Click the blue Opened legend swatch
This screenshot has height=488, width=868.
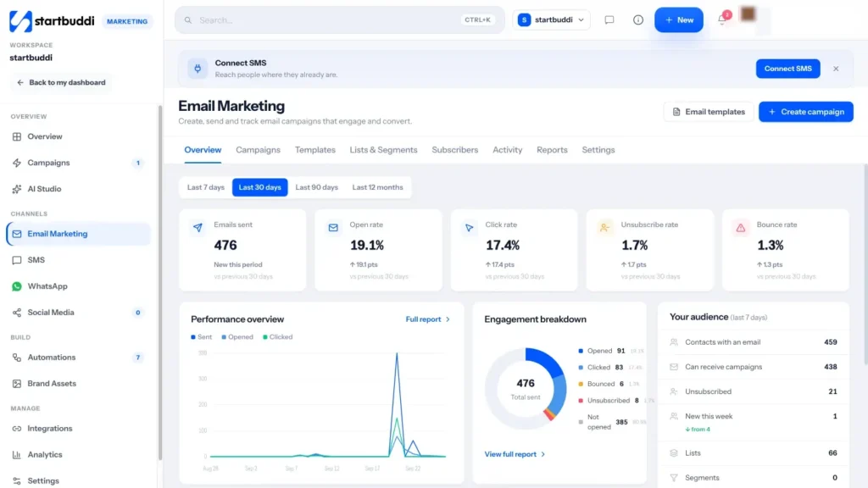coord(581,351)
